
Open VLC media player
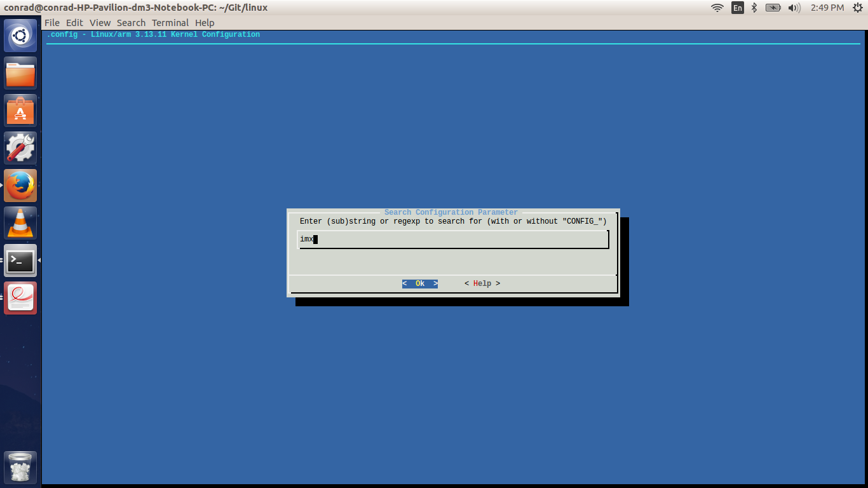coord(20,222)
